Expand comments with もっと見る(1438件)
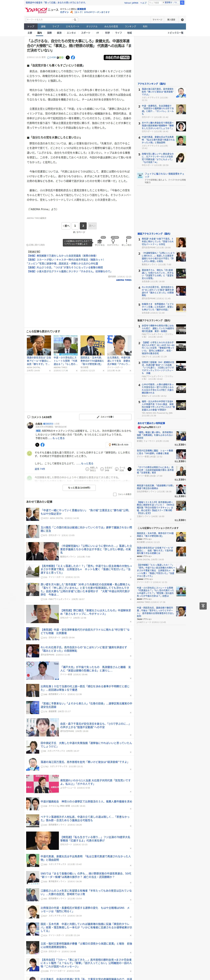Viewport: 210px width, 980px height. point(79,488)
